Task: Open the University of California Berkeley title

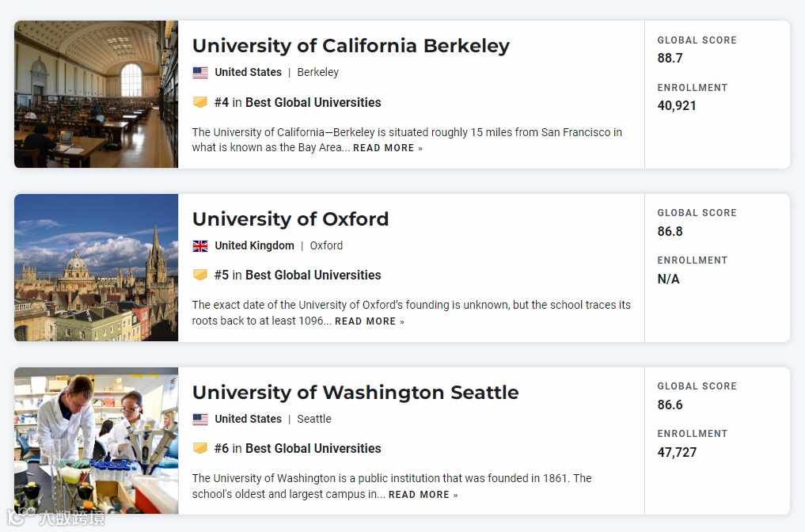Action: pyautogui.click(x=351, y=46)
